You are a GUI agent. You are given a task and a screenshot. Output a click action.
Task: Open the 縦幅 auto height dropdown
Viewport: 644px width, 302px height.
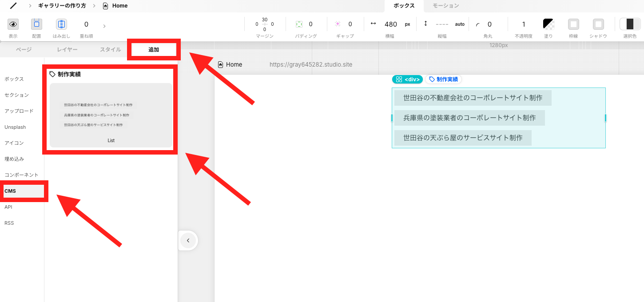coord(460,24)
